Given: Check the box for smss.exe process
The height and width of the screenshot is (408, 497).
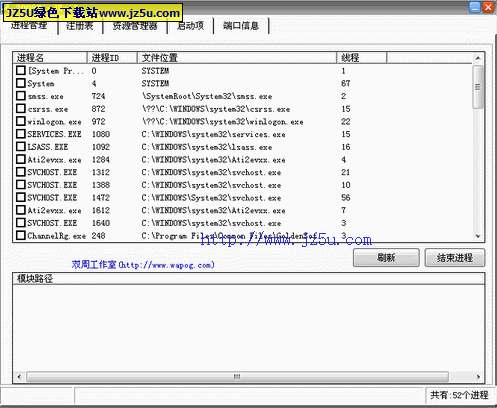Looking at the screenshot, I should pyautogui.click(x=21, y=96).
